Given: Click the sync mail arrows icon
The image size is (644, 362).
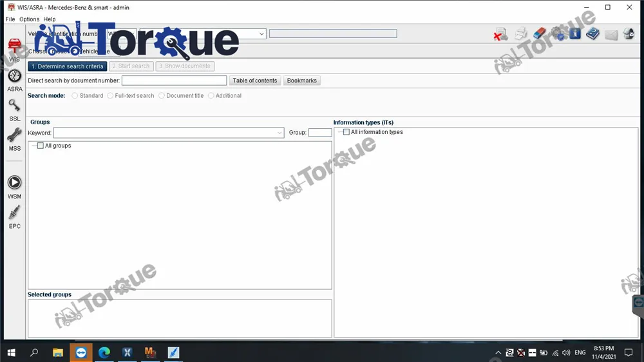Looking at the screenshot, I should (629, 33).
